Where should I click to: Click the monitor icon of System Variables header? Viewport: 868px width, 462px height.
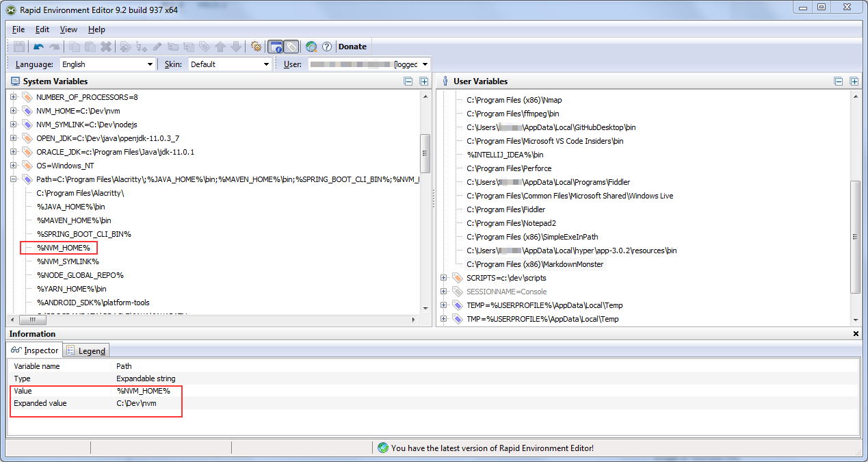15,81
